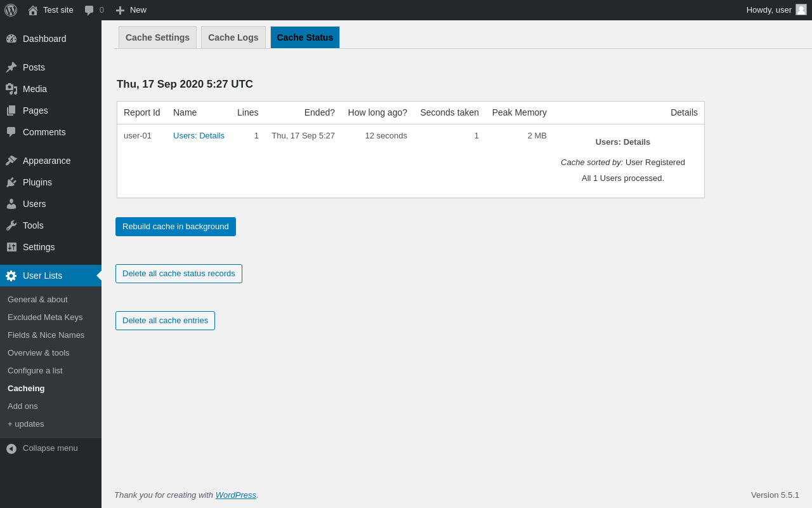Switch to the Cache Logs tab
812x508 pixels.
[233, 37]
